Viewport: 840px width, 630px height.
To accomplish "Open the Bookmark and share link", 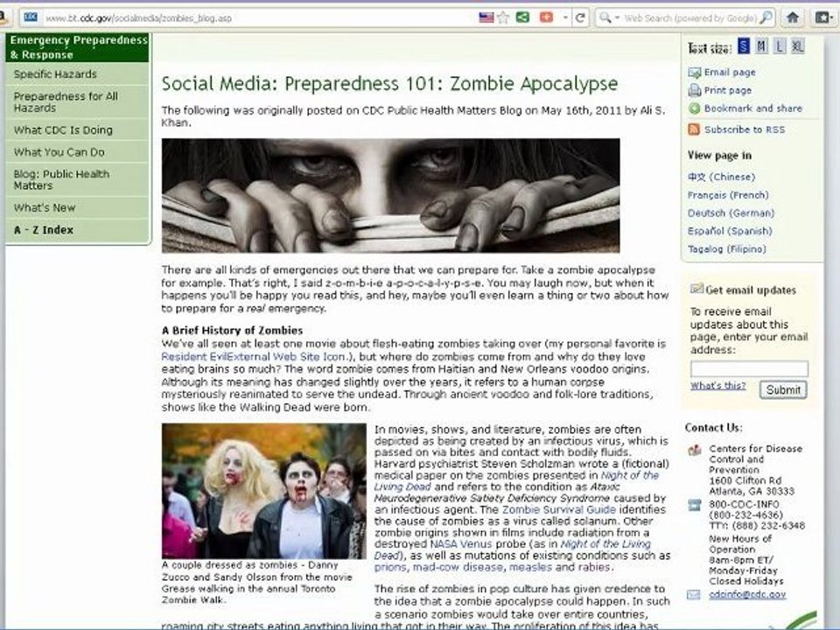I will (753, 108).
